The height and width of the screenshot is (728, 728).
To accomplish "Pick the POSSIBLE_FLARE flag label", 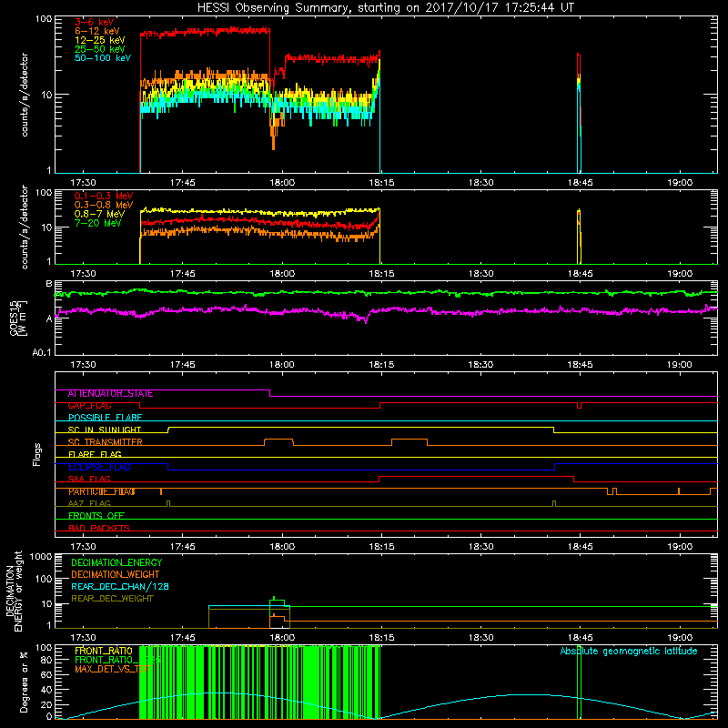I will [x=105, y=418].
